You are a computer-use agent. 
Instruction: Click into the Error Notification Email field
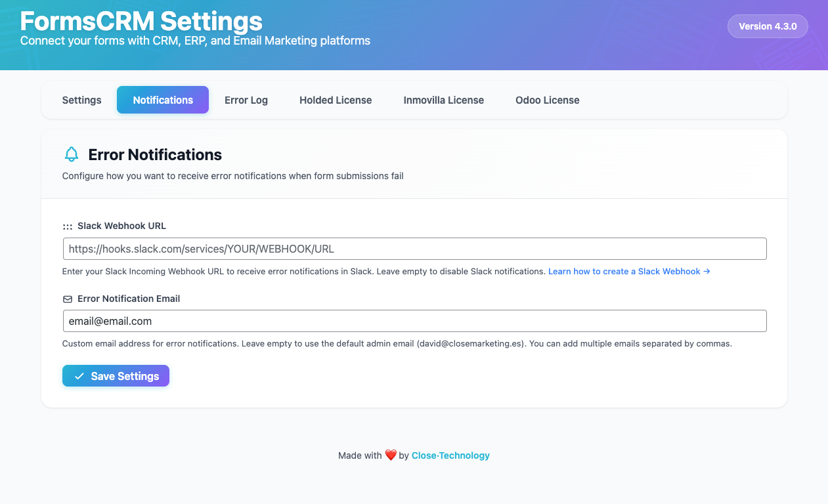tap(415, 322)
